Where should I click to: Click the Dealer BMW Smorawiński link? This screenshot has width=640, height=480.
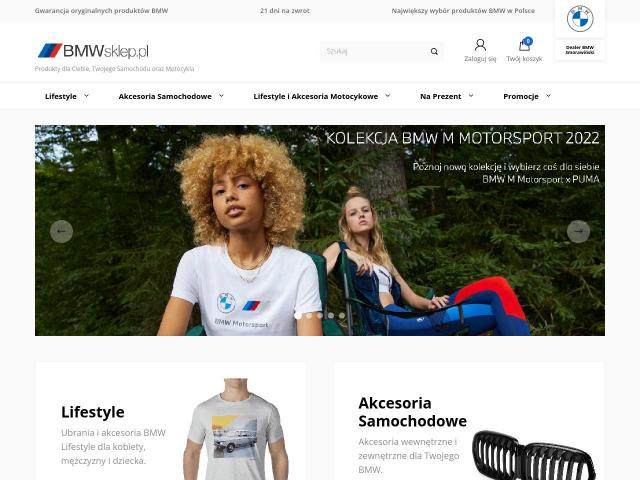580,50
